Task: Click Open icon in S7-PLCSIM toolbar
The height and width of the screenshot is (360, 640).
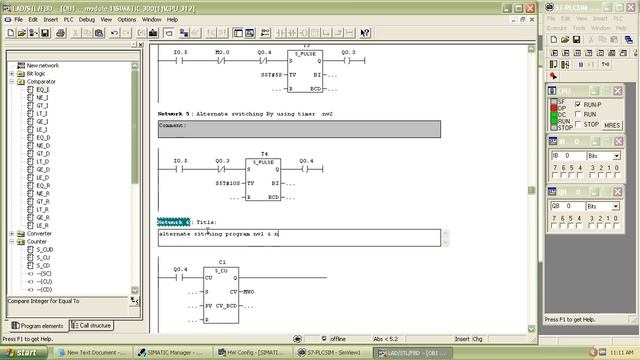Action: [565, 40]
